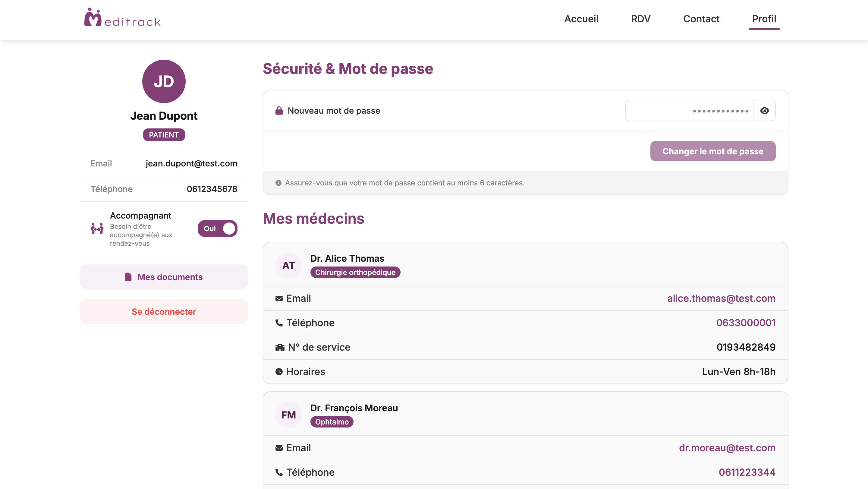Show password using the eye icon
The image size is (868, 489).
pos(765,111)
